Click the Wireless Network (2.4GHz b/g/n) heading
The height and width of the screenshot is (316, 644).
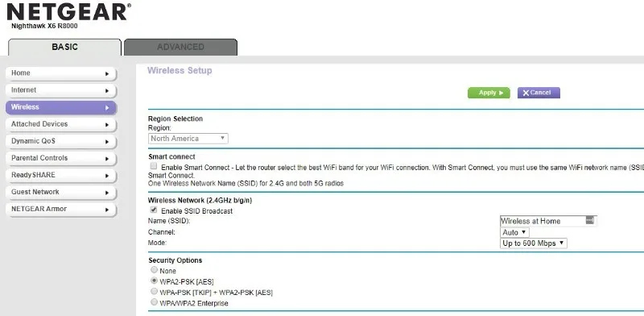click(200, 201)
